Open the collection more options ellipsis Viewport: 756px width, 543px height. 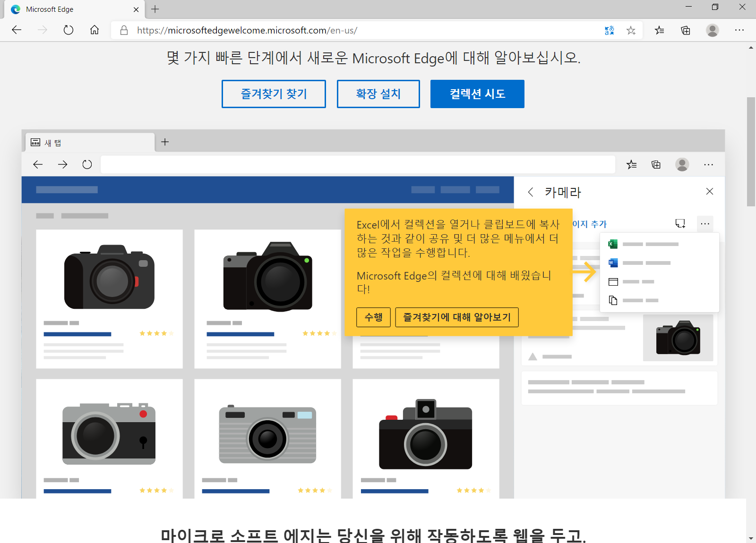point(705,223)
